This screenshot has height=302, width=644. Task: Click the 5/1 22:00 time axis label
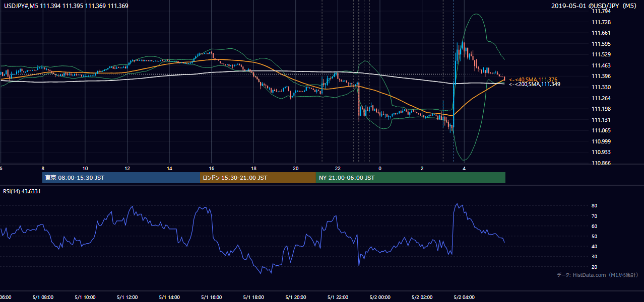(x=338, y=297)
